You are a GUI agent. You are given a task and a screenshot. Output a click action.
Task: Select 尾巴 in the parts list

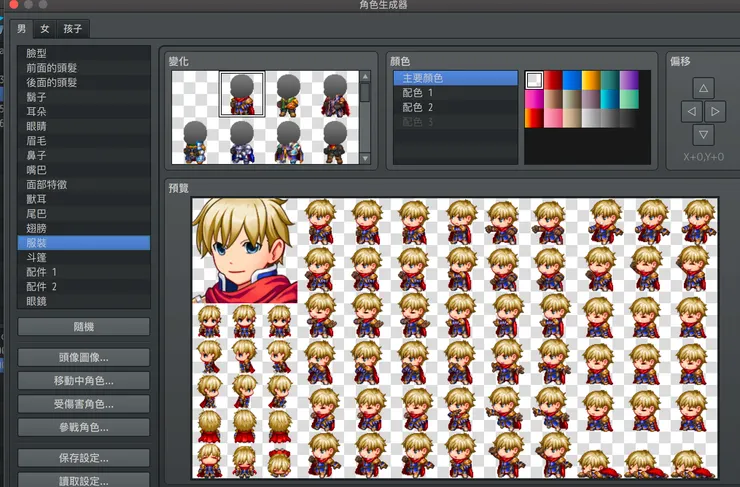tap(84, 214)
